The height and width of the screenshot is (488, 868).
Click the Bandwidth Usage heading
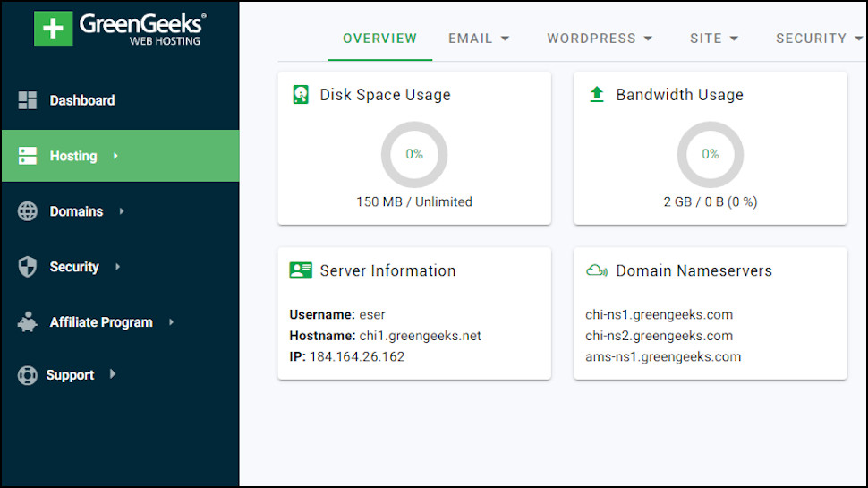coord(680,95)
